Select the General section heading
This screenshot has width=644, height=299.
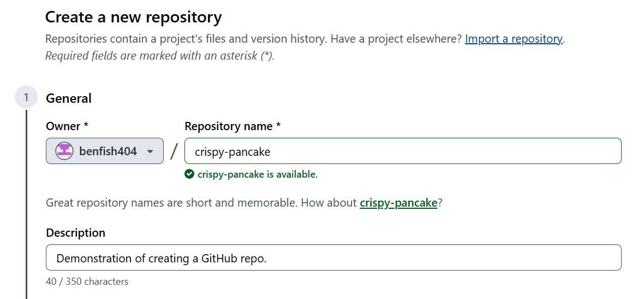pyautogui.click(x=69, y=98)
